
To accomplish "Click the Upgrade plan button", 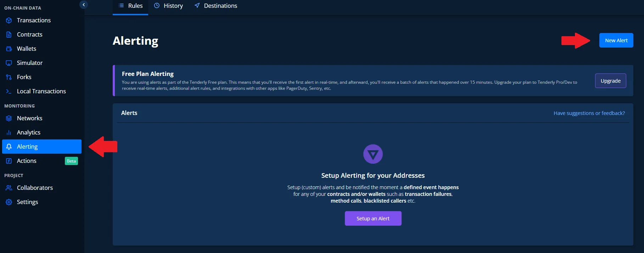I will tap(610, 81).
